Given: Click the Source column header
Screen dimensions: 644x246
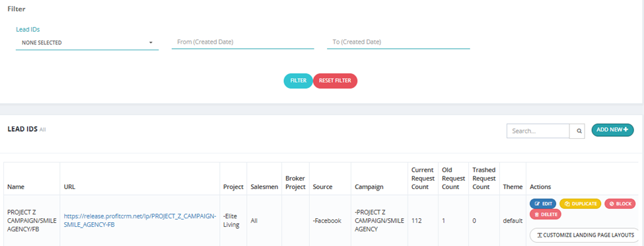Looking at the screenshot, I should point(322,186).
